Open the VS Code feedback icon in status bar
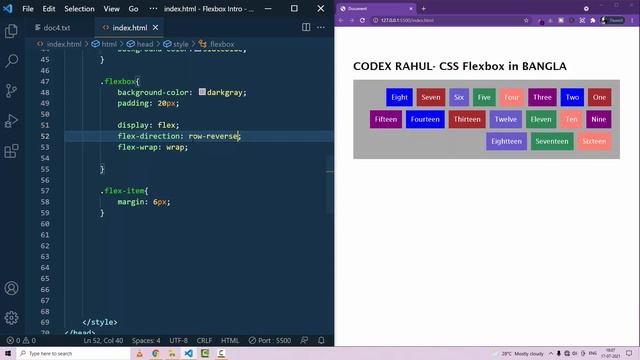 tap(304, 340)
